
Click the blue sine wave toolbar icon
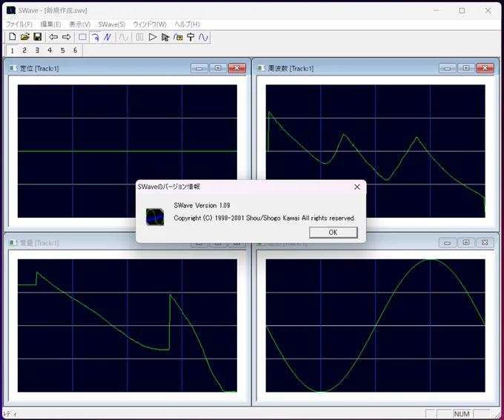tap(204, 37)
